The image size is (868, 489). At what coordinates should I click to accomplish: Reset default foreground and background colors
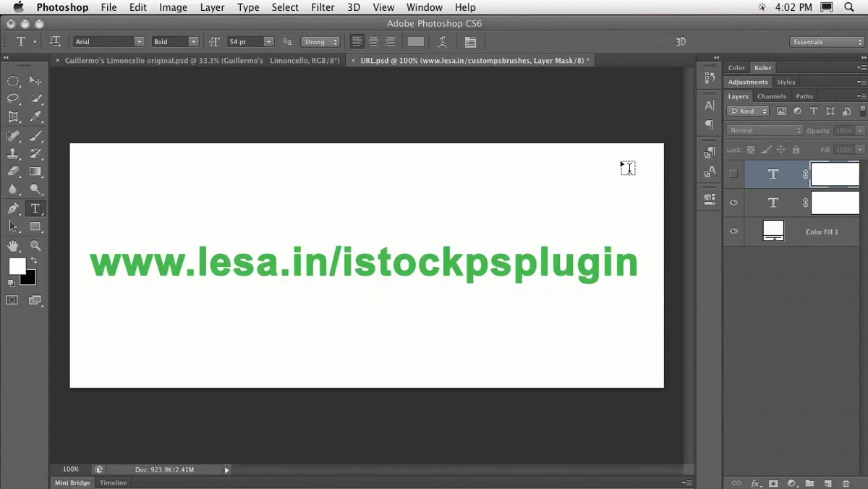(12, 283)
